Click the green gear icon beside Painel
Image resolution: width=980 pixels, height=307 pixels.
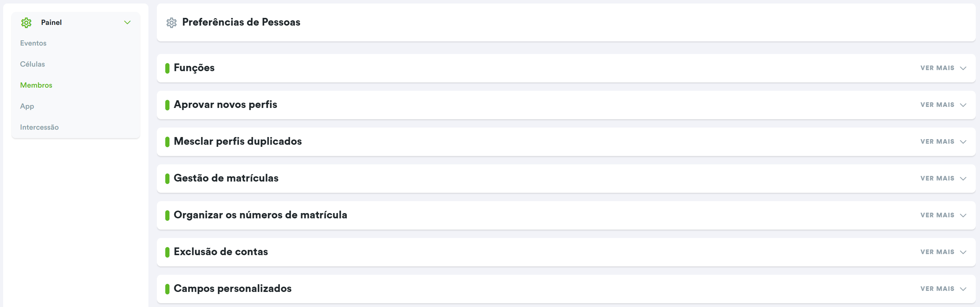(26, 23)
